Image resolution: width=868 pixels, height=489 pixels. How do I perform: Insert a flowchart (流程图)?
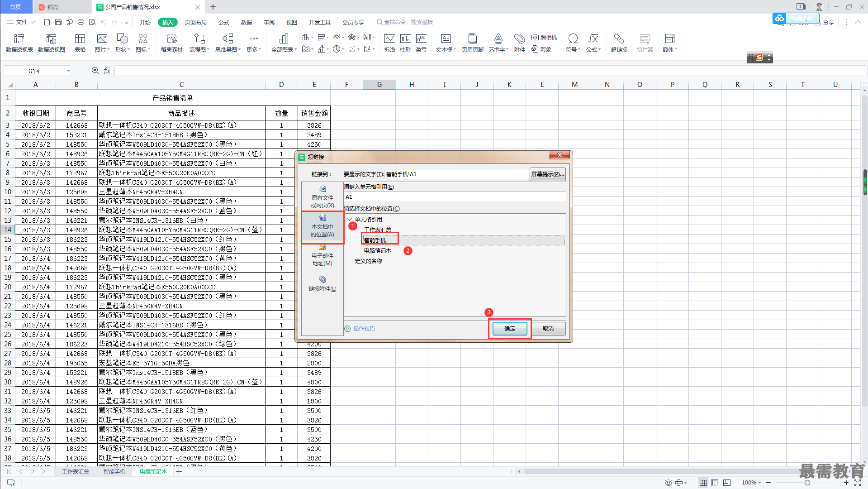coord(199,43)
